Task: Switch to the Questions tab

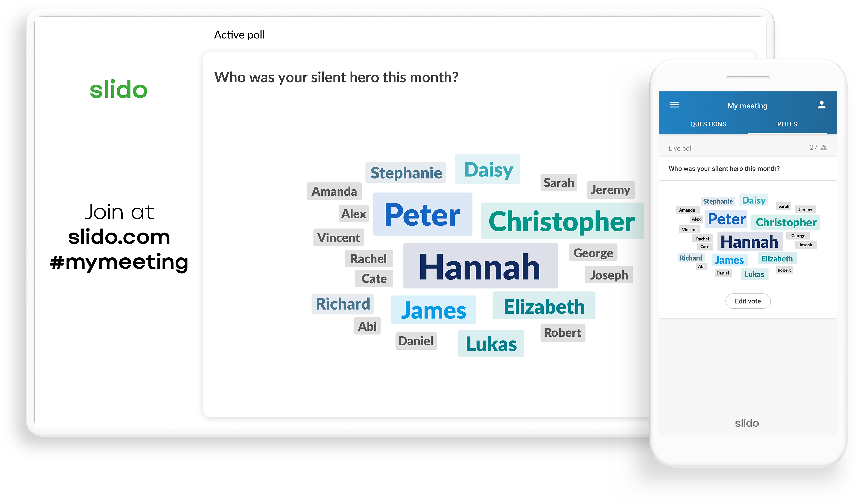Action: pos(708,124)
